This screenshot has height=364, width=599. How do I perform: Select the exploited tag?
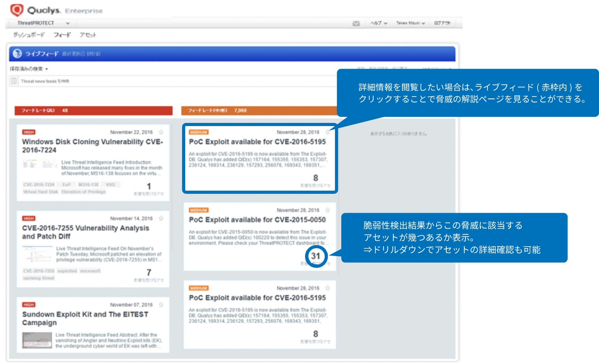pos(67,271)
